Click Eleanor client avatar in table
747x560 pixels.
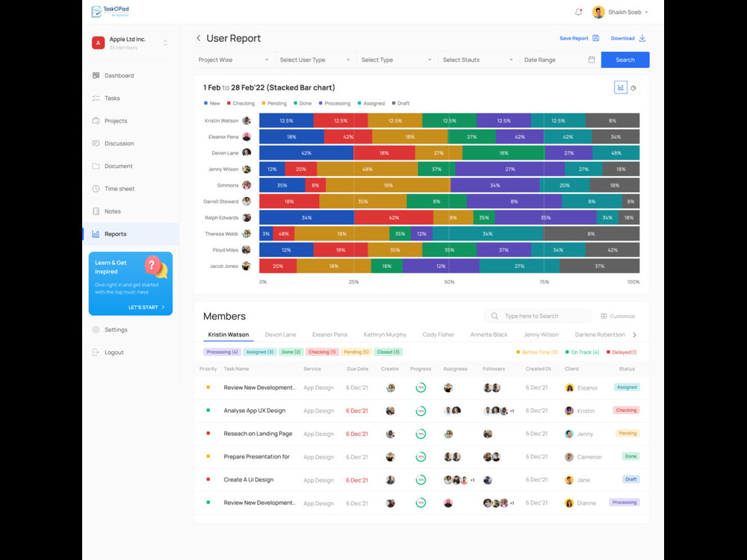(x=568, y=388)
